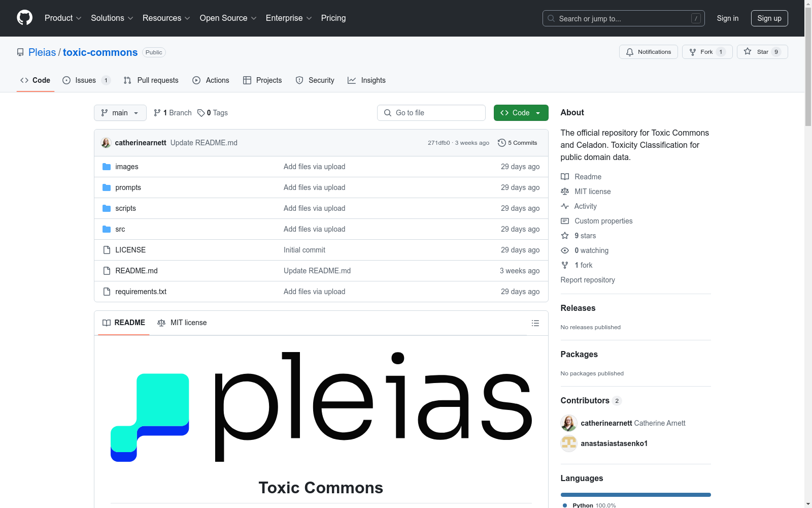Open the images folder icon
Viewport: 812px width, 508px height.
[107, 167]
